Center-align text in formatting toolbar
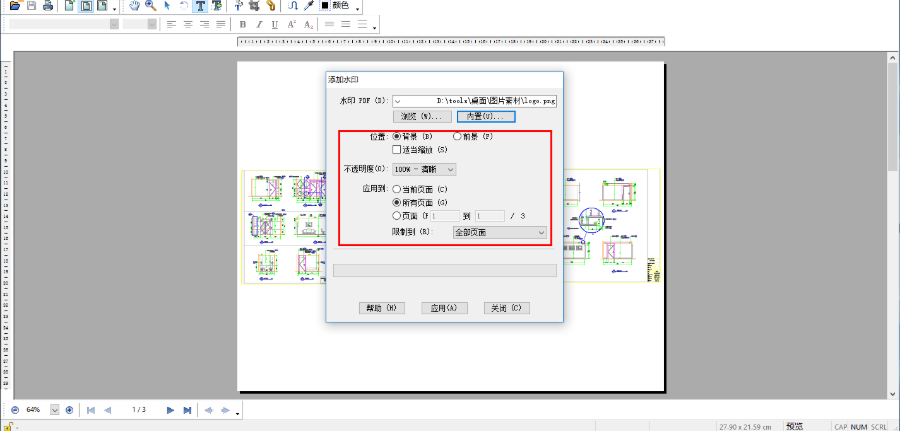The width and height of the screenshot is (900, 431). 188,24
